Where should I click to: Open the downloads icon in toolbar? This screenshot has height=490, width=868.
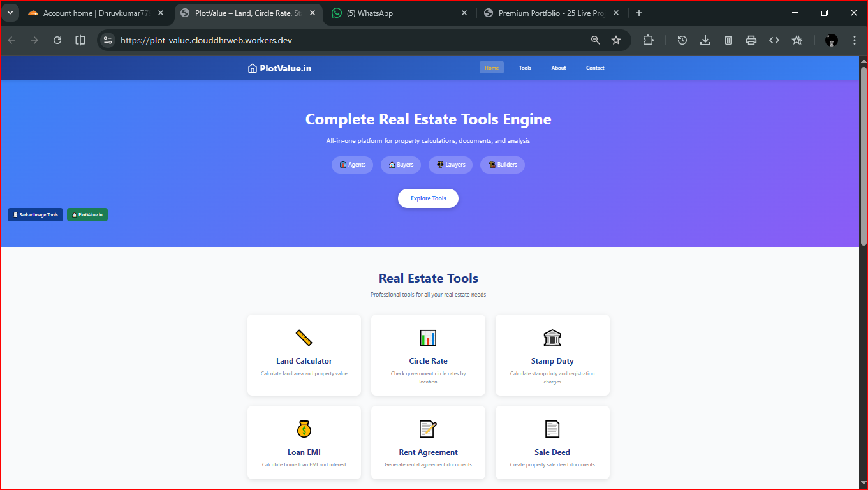(x=705, y=40)
